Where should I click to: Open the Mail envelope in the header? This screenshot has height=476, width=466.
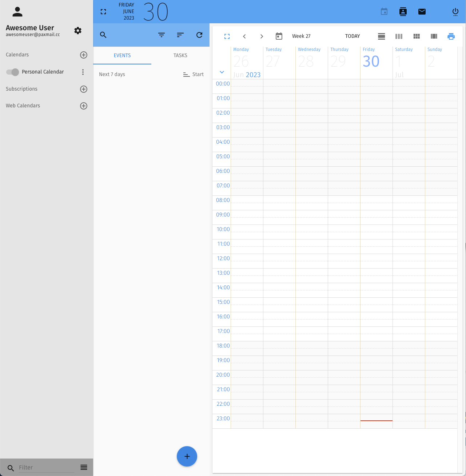click(x=422, y=12)
